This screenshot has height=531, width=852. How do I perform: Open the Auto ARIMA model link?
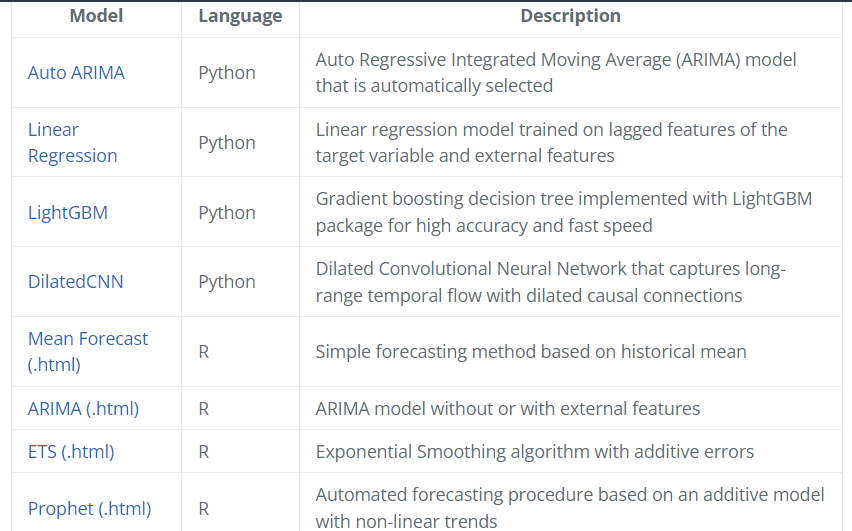(76, 73)
